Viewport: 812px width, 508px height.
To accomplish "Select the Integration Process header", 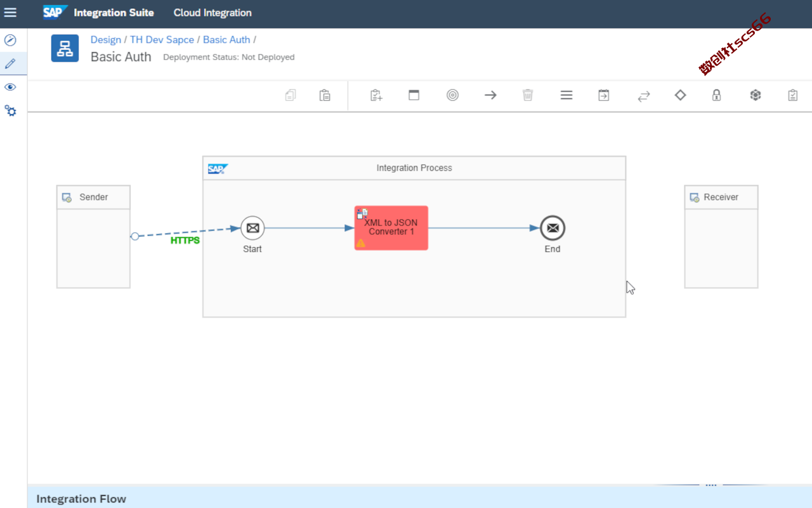I will click(x=414, y=168).
